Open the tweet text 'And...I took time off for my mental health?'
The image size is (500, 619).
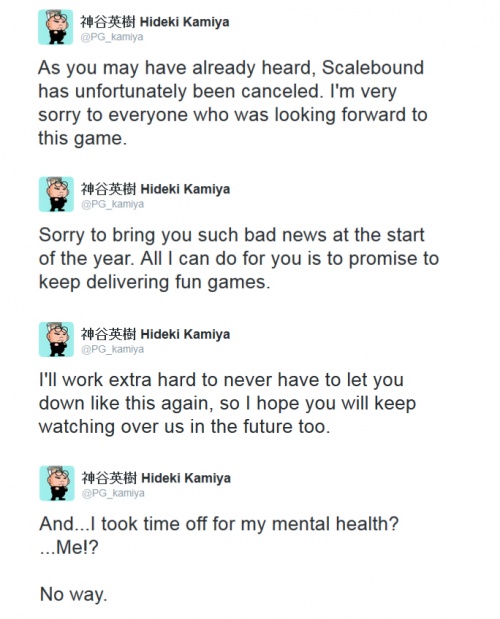coord(219,535)
